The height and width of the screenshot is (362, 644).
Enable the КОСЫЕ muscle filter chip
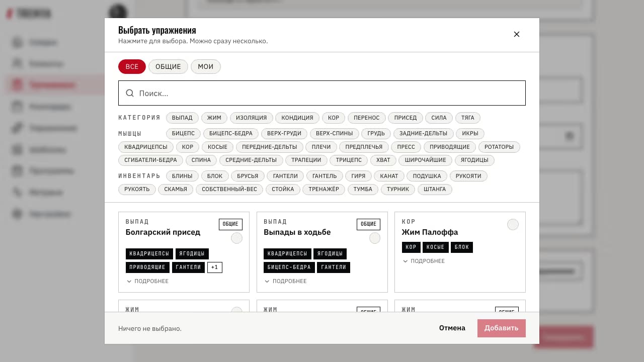pos(218,147)
